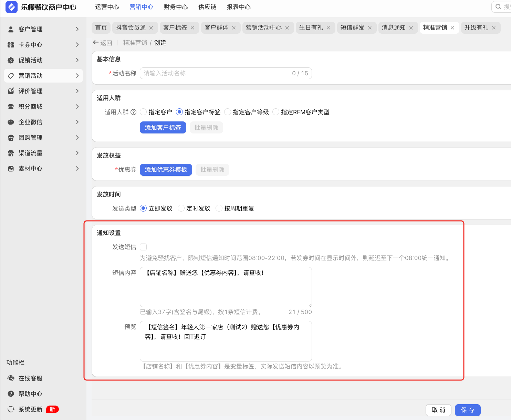Expand the 营销活动 sidebar menu chevron
This screenshot has height=420, width=511.
77,76
